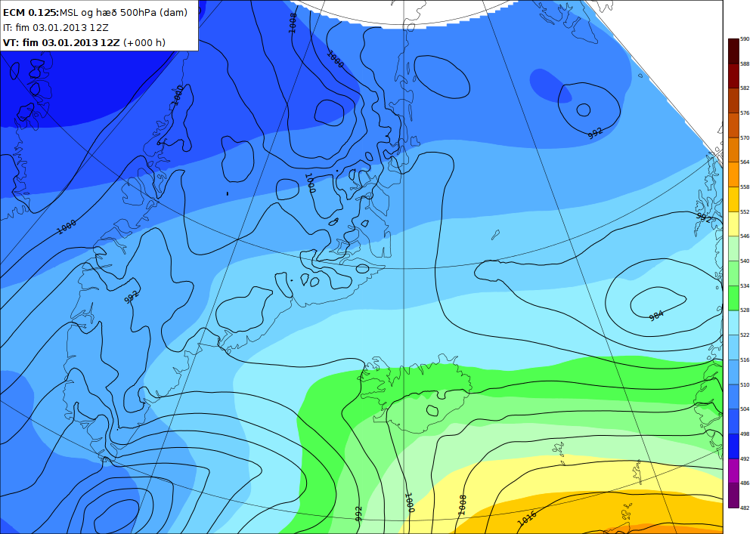Click legend value 498
This screenshot has height=534, width=756.
click(745, 434)
